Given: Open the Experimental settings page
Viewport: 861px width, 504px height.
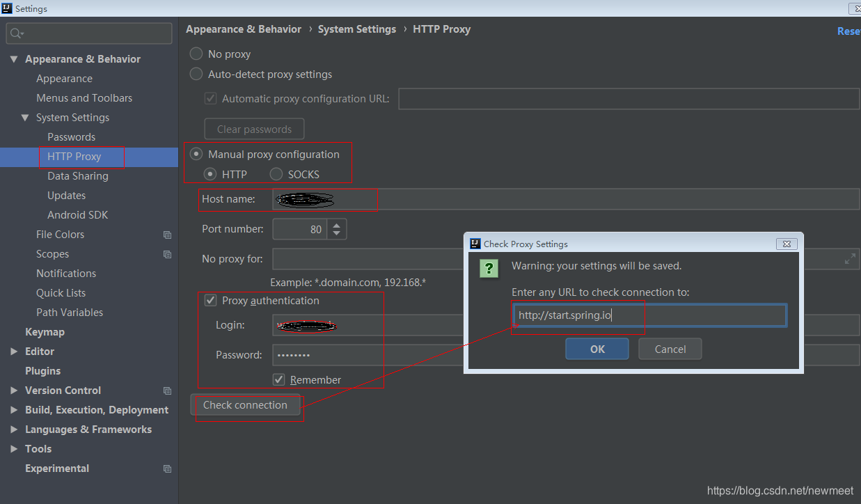Looking at the screenshot, I should point(57,468).
